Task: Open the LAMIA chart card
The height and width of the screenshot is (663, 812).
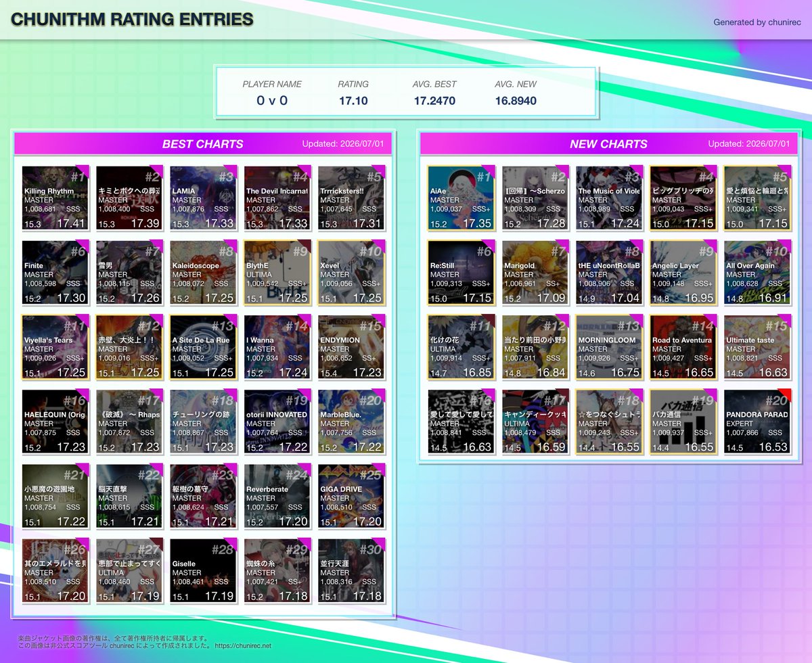Action: coord(203,198)
